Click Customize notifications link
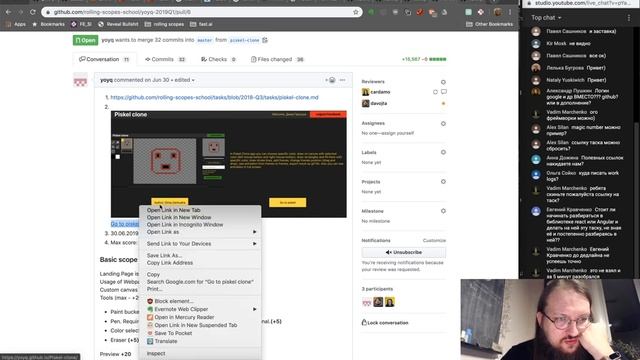Viewport: 640px width, 360px height. [434, 240]
